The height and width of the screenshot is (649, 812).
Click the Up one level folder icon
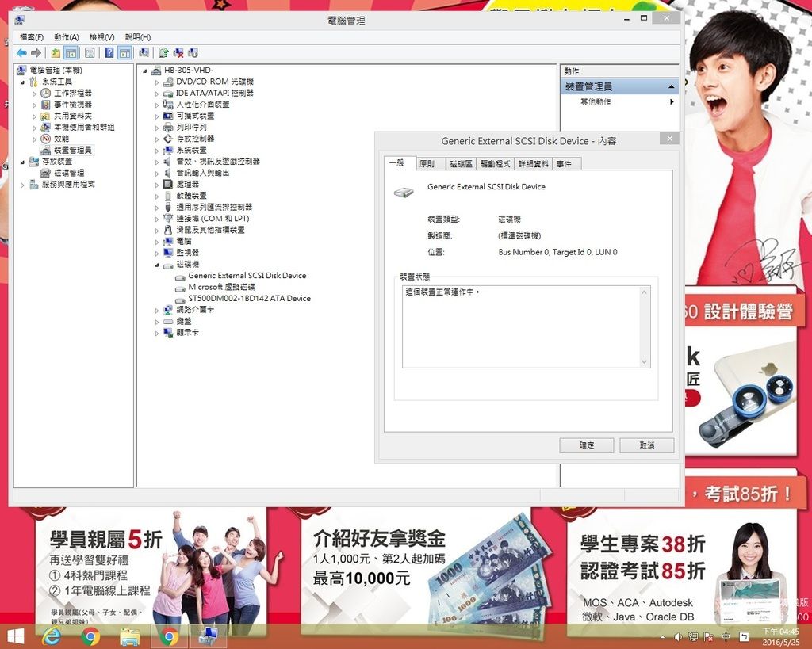tap(56, 53)
